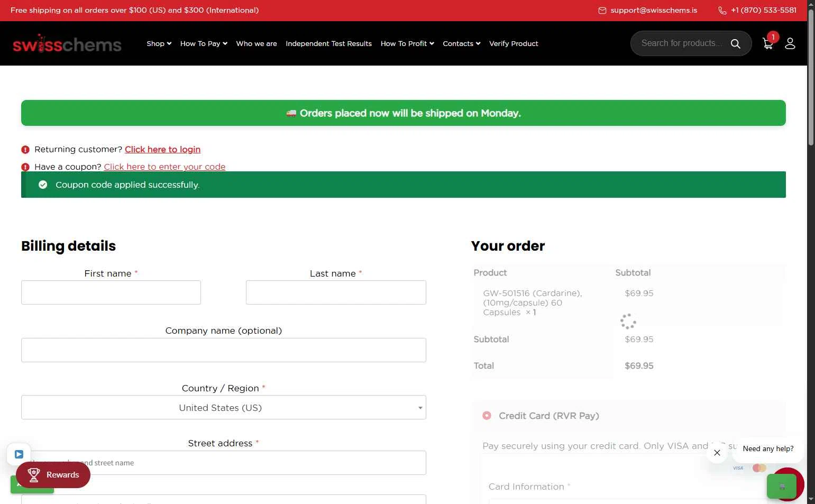Expand the Shop menu
The width and height of the screenshot is (815, 504).
click(159, 43)
